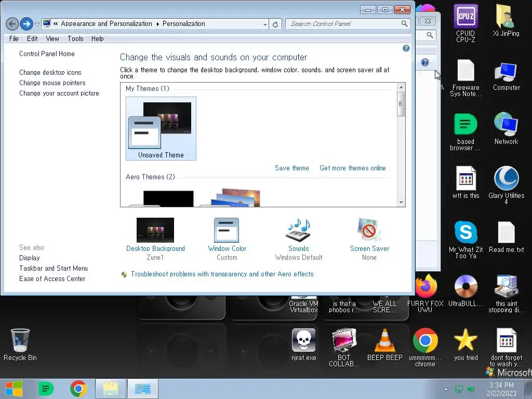
Task: Expand the address bar breadcrumb chevrons
Action: coord(56,24)
